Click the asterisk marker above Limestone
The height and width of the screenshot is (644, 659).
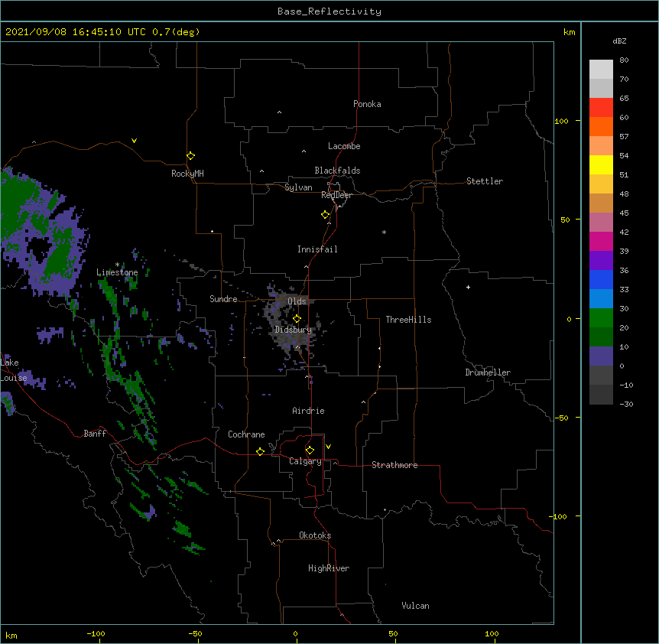(117, 265)
